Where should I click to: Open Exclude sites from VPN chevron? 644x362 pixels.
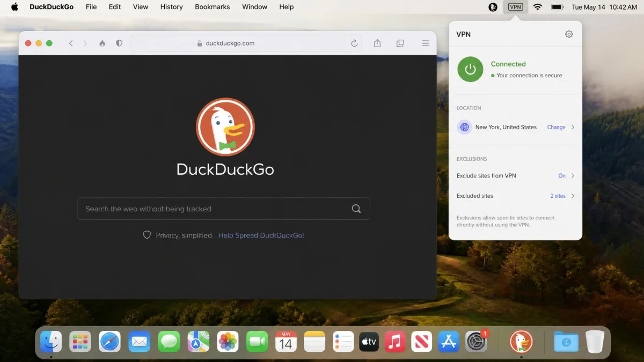pos(573,175)
